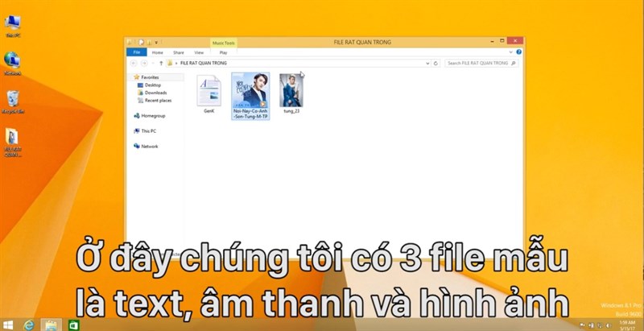This screenshot has height=331, width=644.
Task: Click the folder icon in the address bar
Action: click(x=170, y=64)
